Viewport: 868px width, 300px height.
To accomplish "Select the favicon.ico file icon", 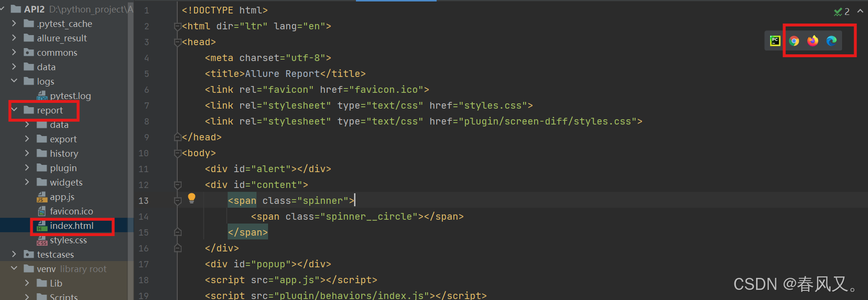I will (42, 212).
